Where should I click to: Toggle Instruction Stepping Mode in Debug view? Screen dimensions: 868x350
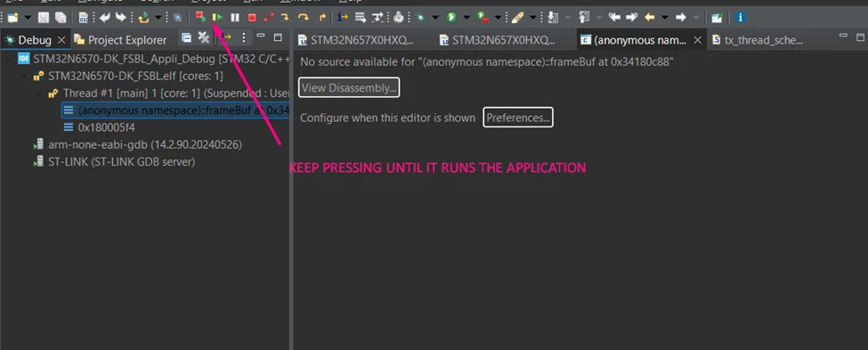(x=226, y=37)
